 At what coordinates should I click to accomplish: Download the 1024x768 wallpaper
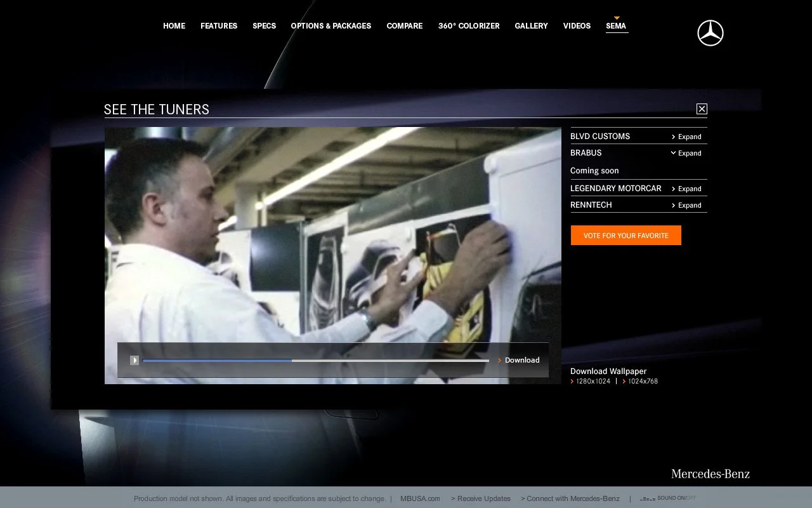tap(640, 382)
